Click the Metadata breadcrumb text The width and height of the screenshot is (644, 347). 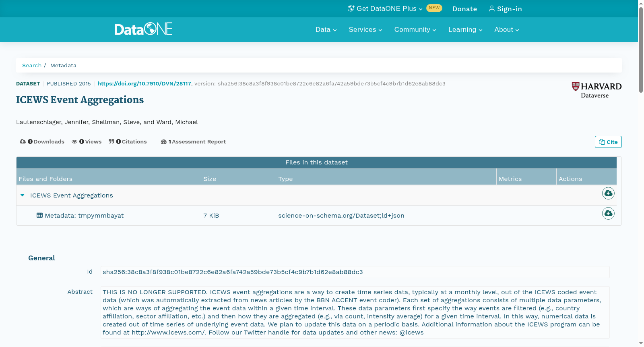[x=63, y=65]
